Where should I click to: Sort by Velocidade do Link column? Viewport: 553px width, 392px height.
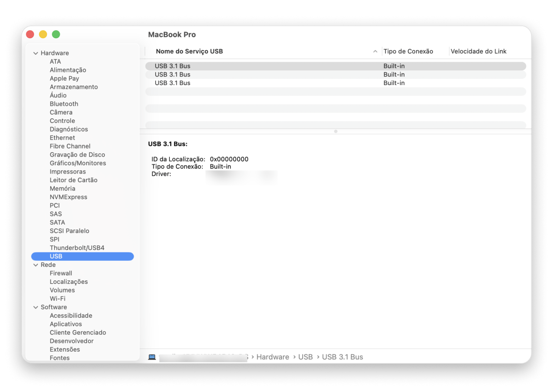[x=478, y=51]
